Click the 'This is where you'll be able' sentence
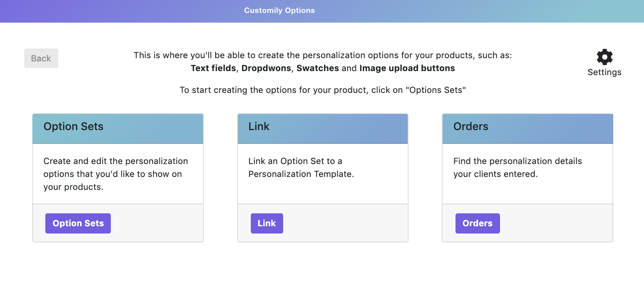The height and width of the screenshot is (282, 644). tap(322, 55)
